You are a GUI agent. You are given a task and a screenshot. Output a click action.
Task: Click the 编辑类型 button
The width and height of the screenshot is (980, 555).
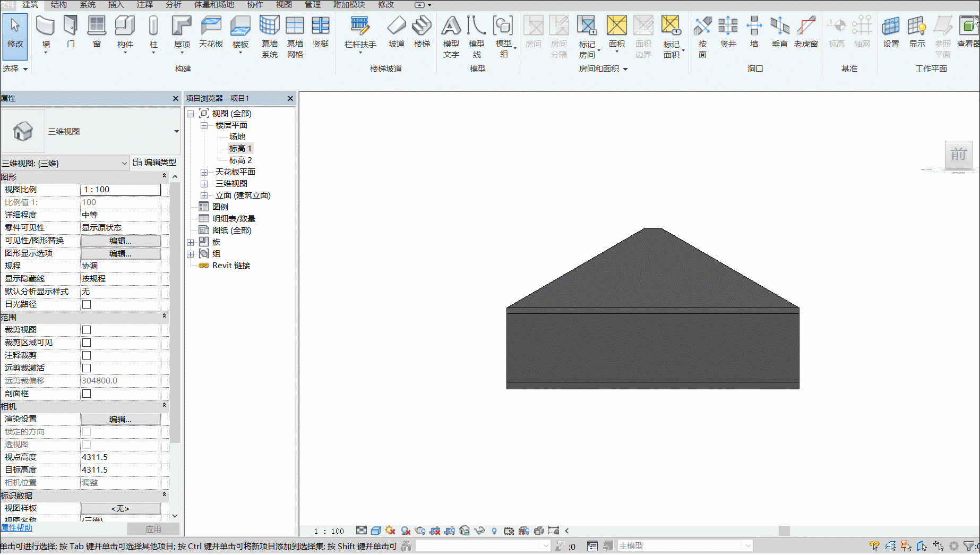click(x=154, y=163)
